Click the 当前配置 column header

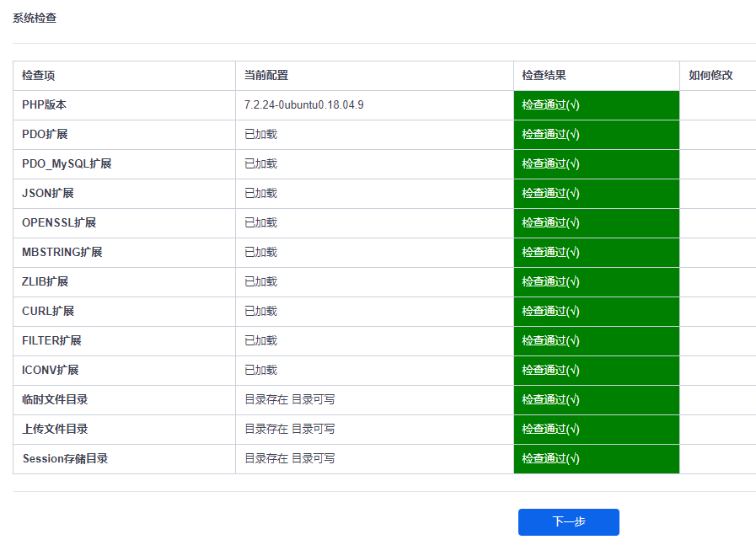266,76
